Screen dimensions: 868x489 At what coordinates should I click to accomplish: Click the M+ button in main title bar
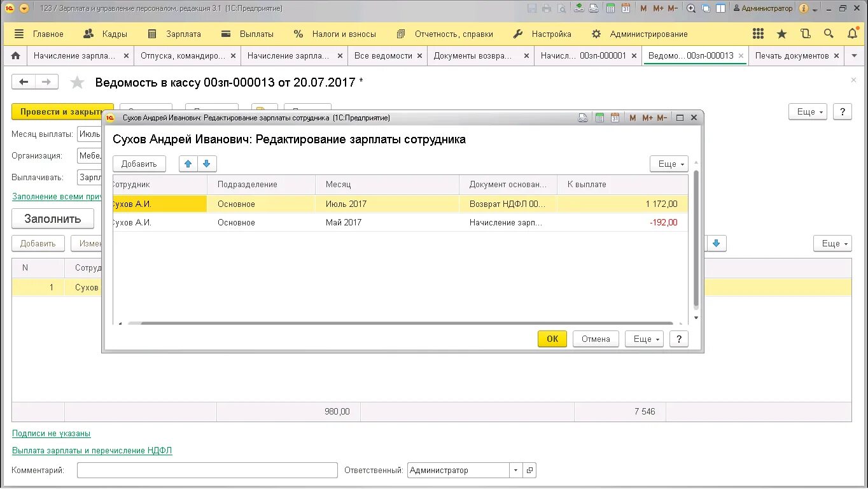click(x=658, y=8)
